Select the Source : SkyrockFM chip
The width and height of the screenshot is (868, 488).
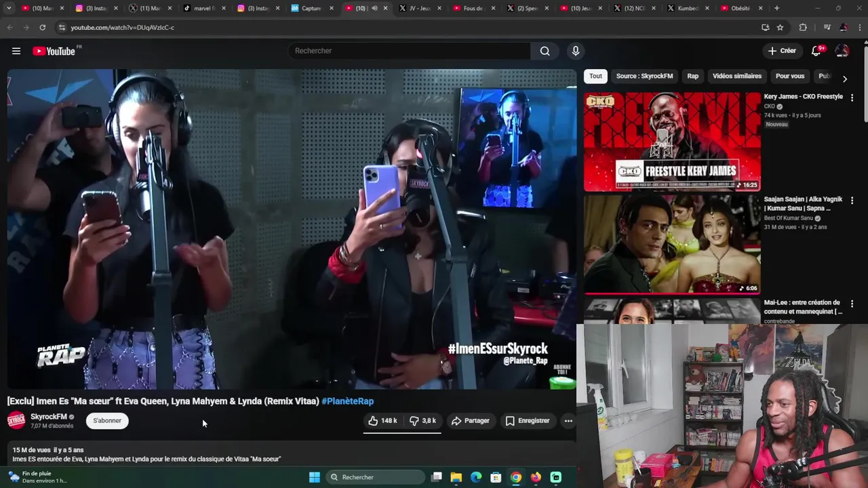click(x=644, y=76)
